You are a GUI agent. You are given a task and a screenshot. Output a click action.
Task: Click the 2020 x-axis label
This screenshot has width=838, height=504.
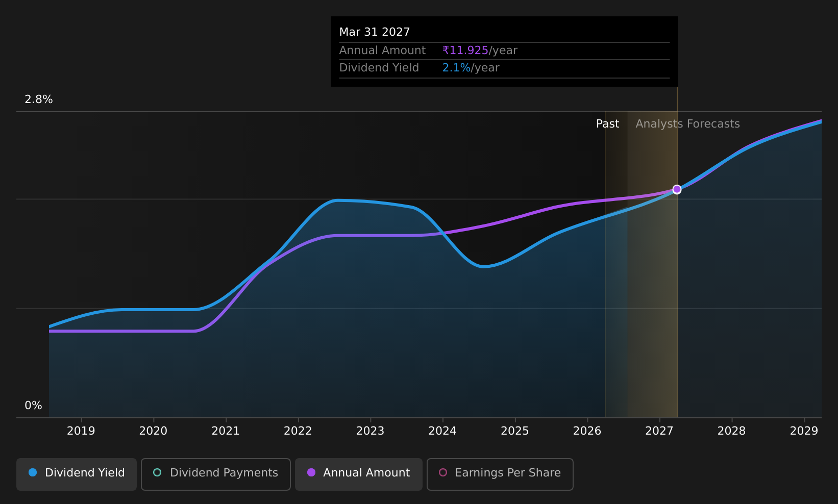click(x=153, y=431)
